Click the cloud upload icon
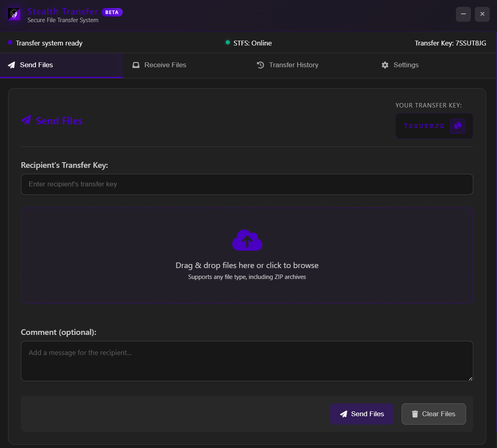The width and height of the screenshot is (497, 448). (x=247, y=240)
